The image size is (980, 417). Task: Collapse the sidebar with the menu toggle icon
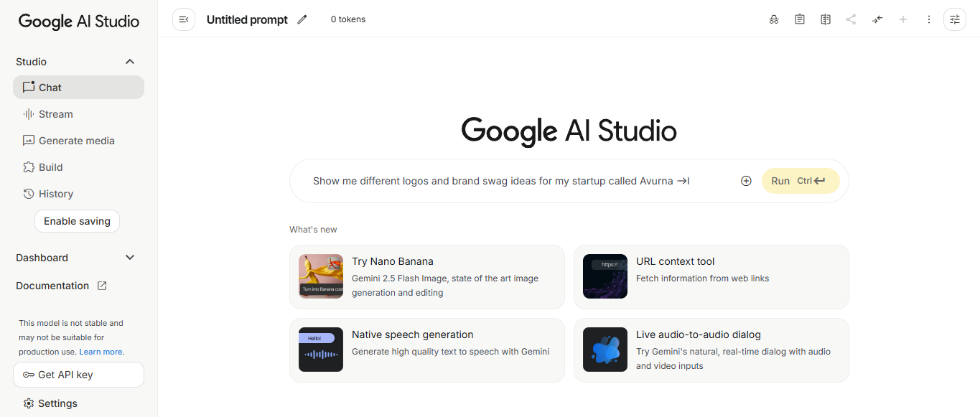(x=184, y=19)
